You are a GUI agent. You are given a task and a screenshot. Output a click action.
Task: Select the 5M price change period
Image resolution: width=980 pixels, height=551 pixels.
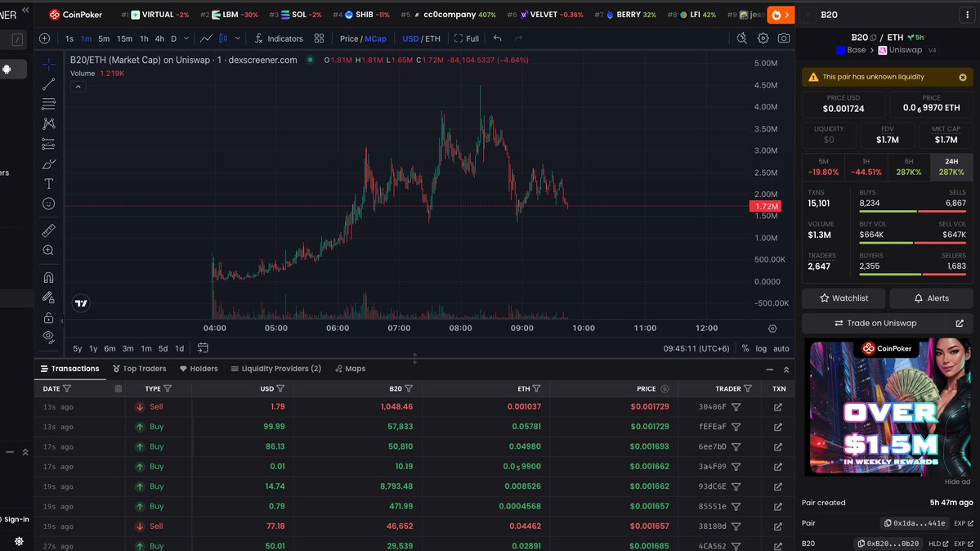tap(823, 167)
